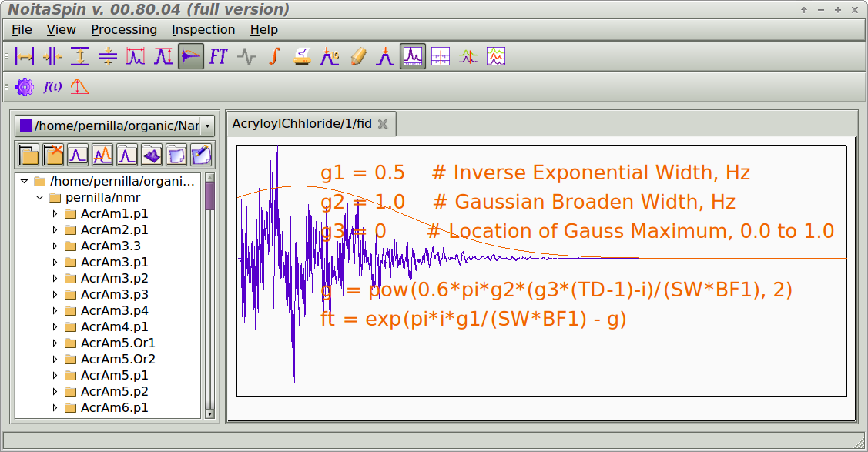
Task: Open the View menu
Action: 62,30
